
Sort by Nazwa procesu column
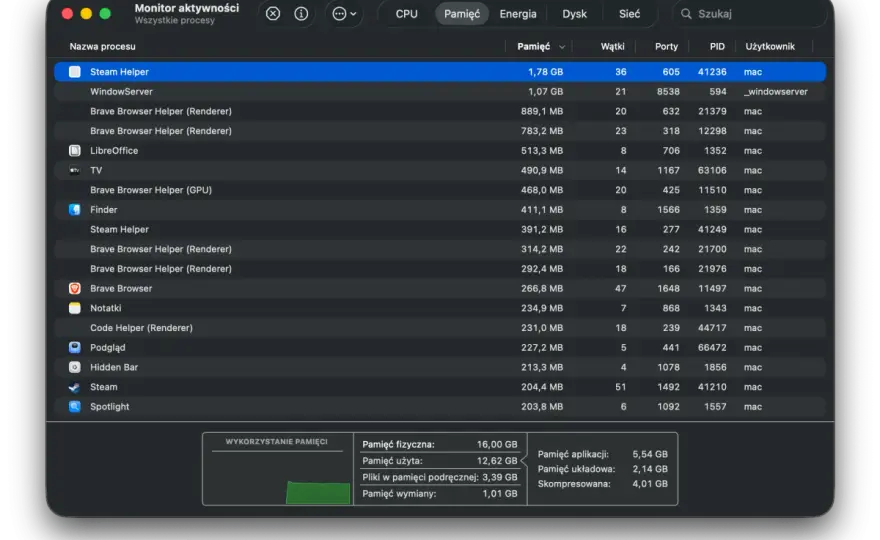[x=102, y=47]
